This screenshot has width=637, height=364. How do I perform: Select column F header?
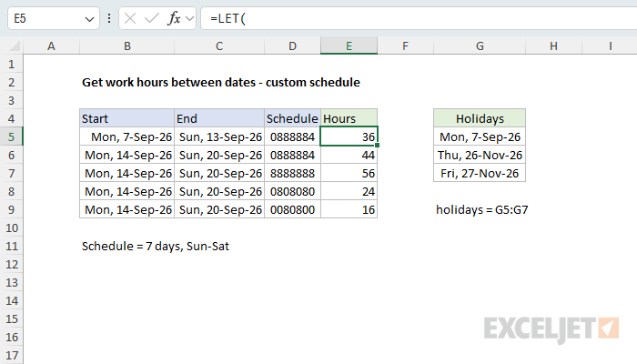pyautogui.click(x=406, y=45)
